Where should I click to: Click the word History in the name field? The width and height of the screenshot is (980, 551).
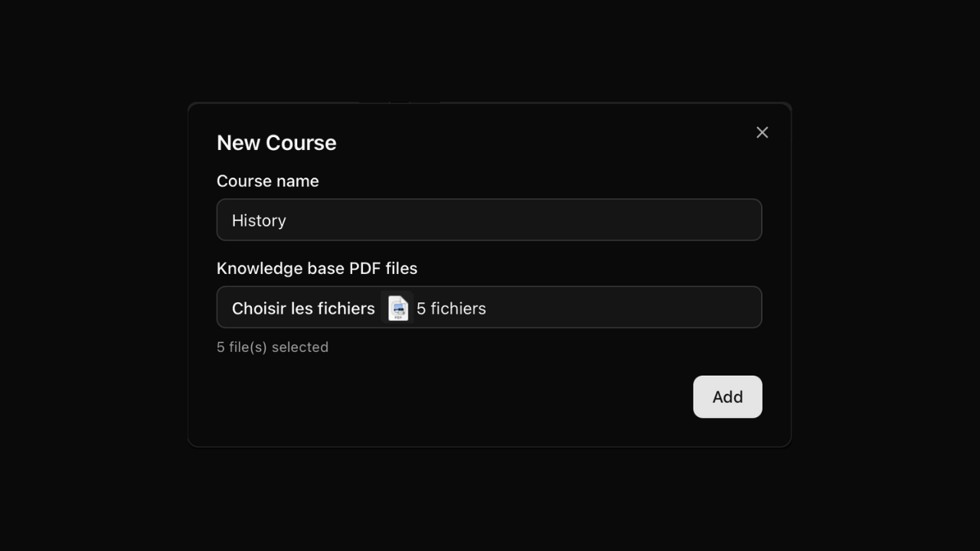coord(259,220)
